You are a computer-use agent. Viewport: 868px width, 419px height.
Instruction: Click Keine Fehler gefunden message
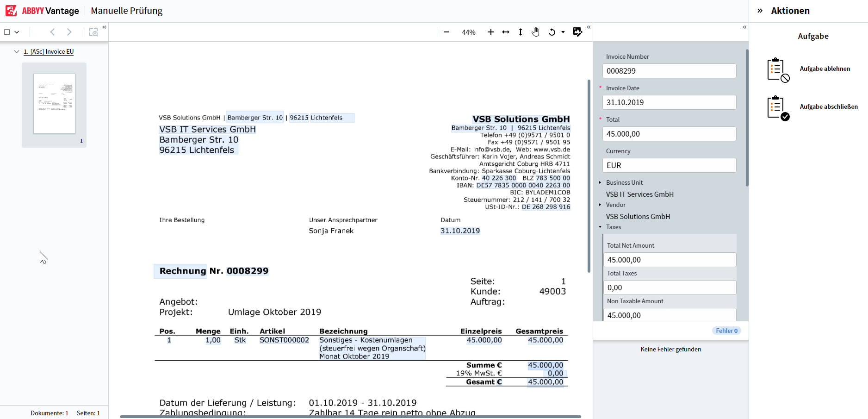pyautogui.click(x=671, y=349)
